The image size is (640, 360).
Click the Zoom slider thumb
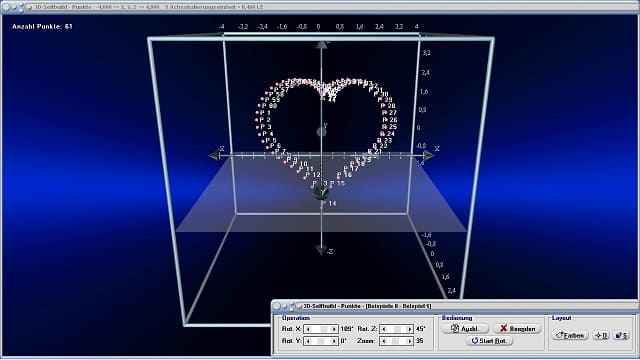point(396,341)
